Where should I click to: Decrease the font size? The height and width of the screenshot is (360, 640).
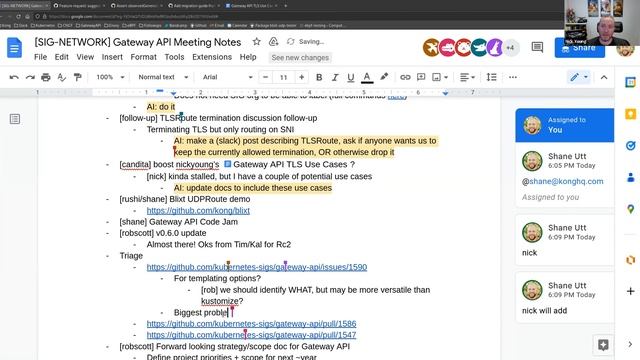(266, 77)
